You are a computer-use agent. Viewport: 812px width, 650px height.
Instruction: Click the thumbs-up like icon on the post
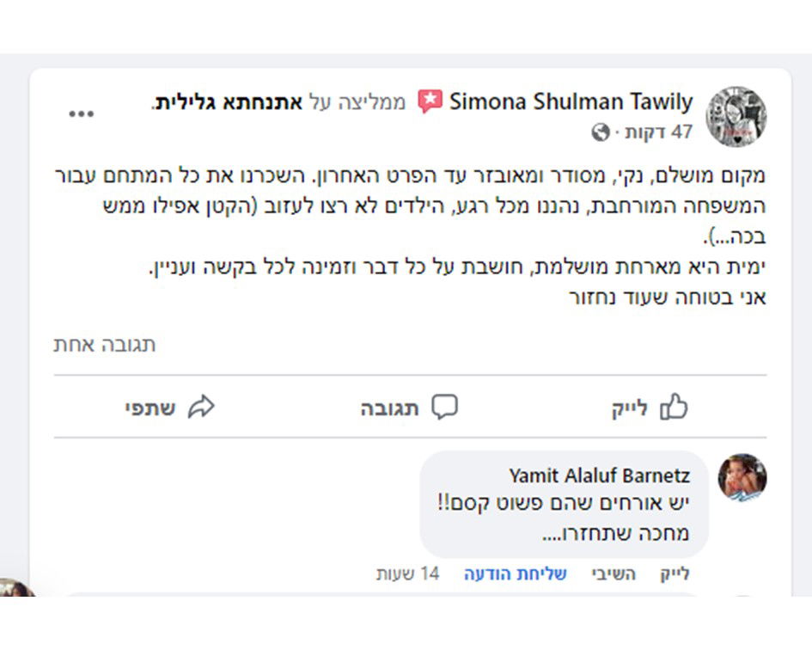click(675, 408)
